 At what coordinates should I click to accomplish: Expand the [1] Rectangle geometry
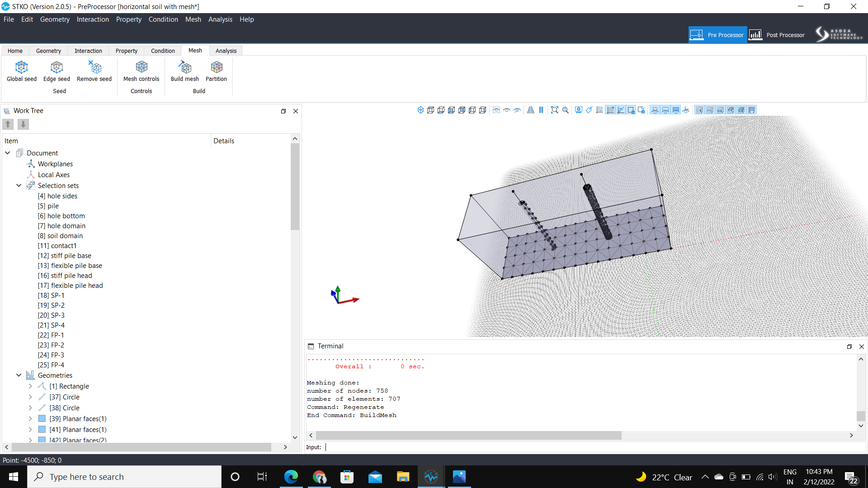coord(30,386)
